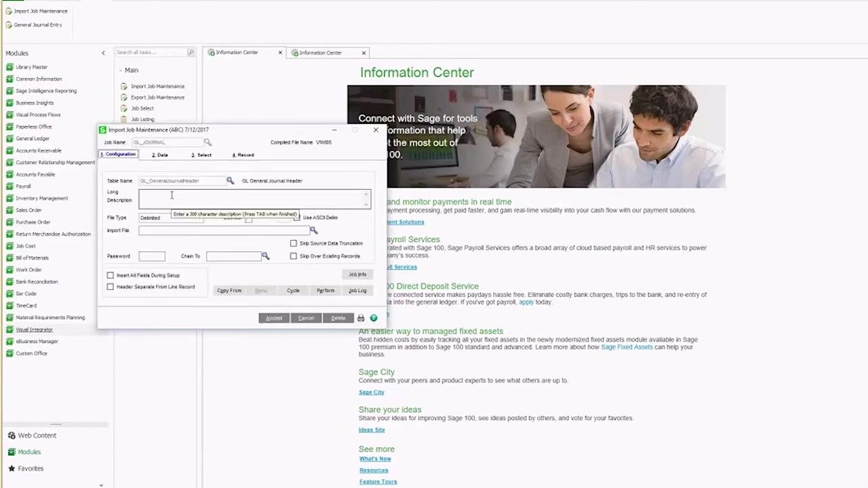This screenshot has width=868, height=488.
Task: Collapse the Main task group
Action: [x=120, y=70]
